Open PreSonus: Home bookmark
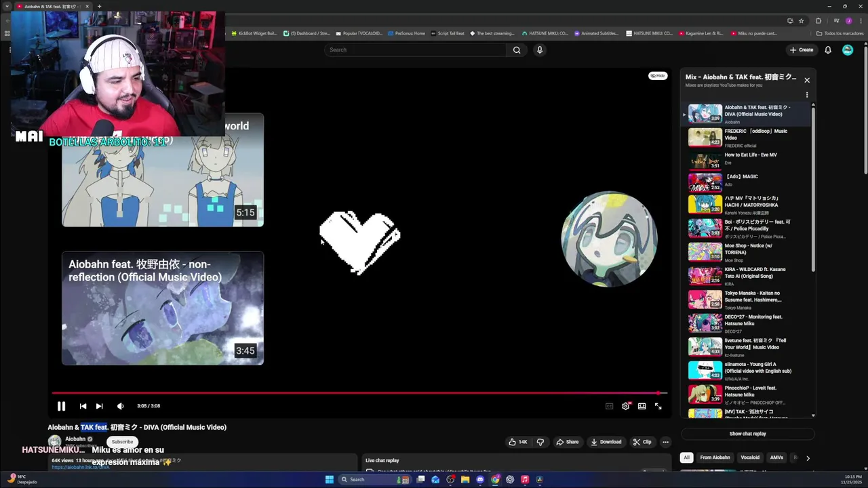 406,33
